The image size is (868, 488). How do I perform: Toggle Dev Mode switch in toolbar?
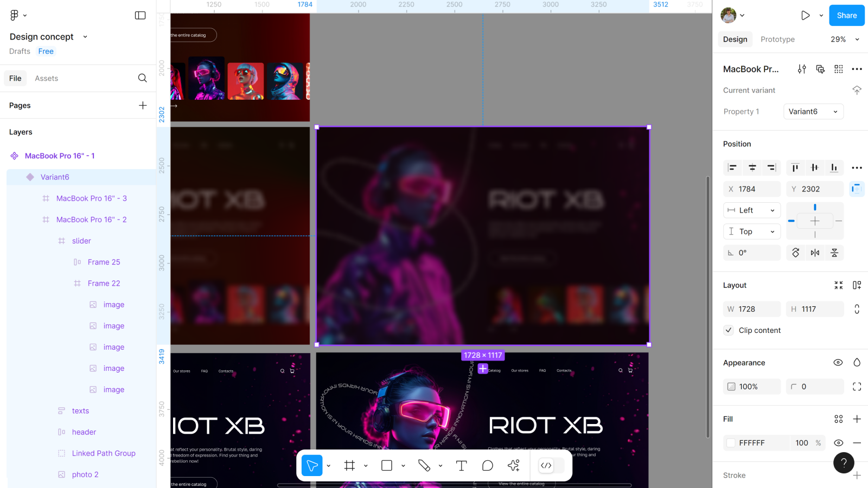552,466
